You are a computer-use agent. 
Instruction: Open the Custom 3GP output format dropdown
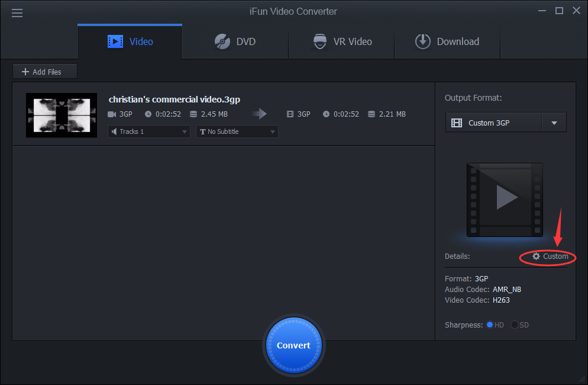[x=506, y=123]
